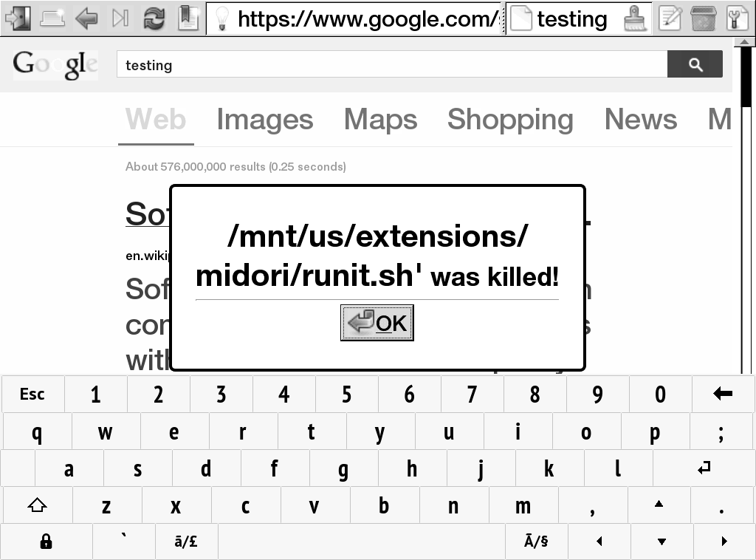Image resolution: width=756 pixels, height=560 pixels.
Task: Go back with the left arrow icon
Action: click(86, 18)
